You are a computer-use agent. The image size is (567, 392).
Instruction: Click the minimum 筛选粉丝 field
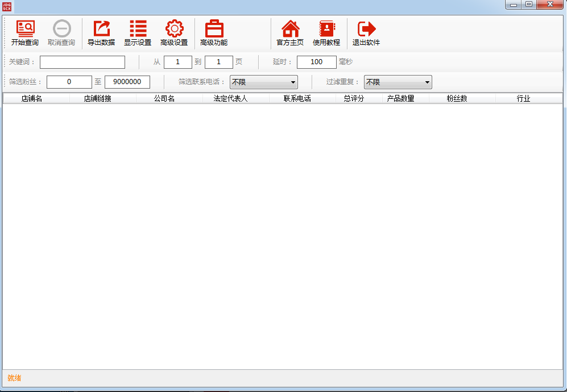[69, 82]
